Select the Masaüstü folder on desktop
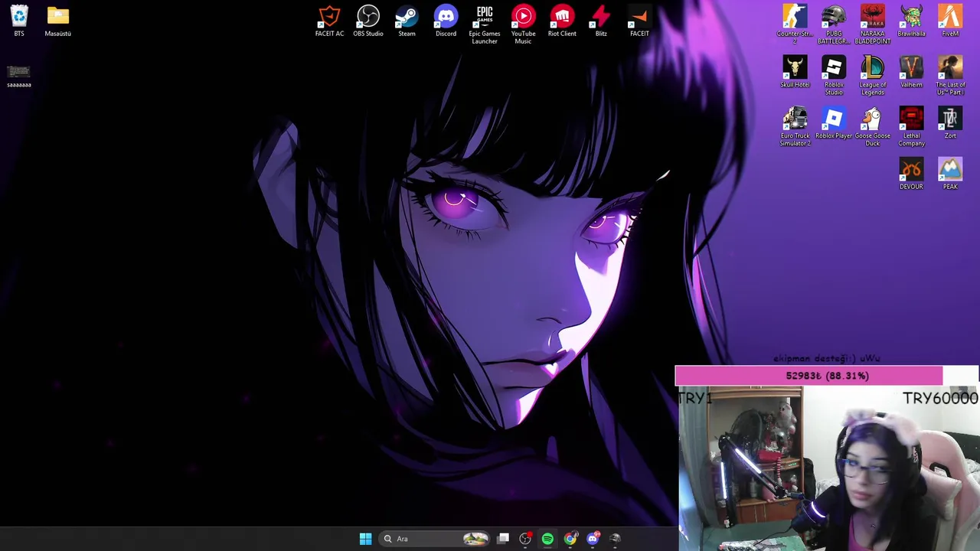Image resolution: width=980 pixels, height=551 pixels. pos(58,21)
